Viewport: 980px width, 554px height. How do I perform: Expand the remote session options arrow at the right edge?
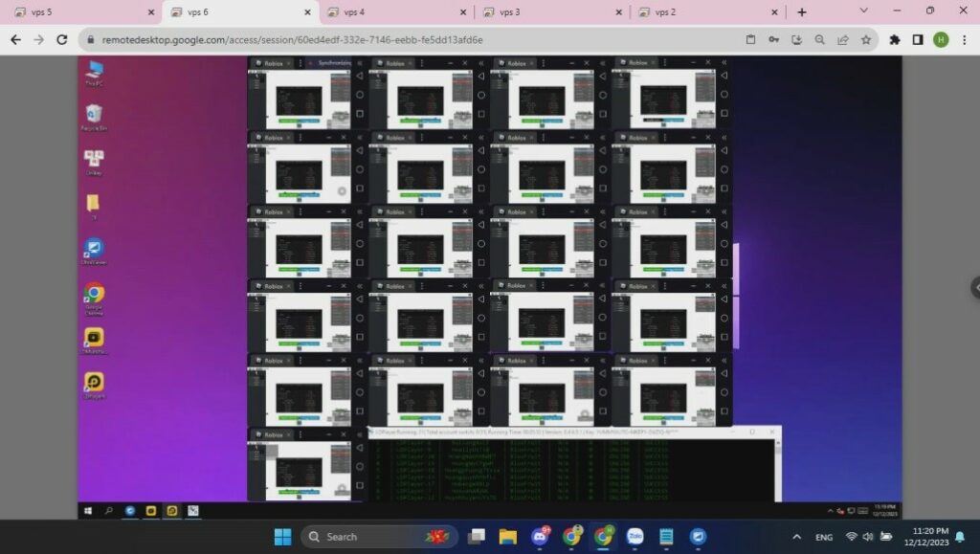975,287
